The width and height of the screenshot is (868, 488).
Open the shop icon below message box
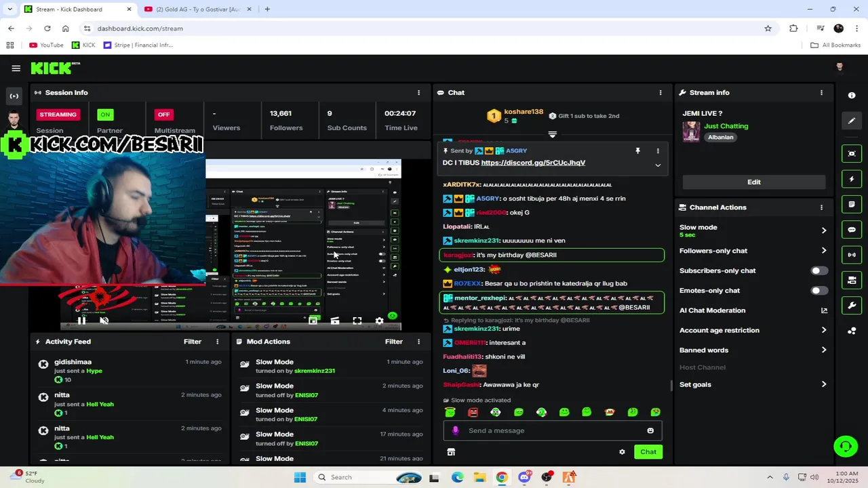[x=451, y=452]
